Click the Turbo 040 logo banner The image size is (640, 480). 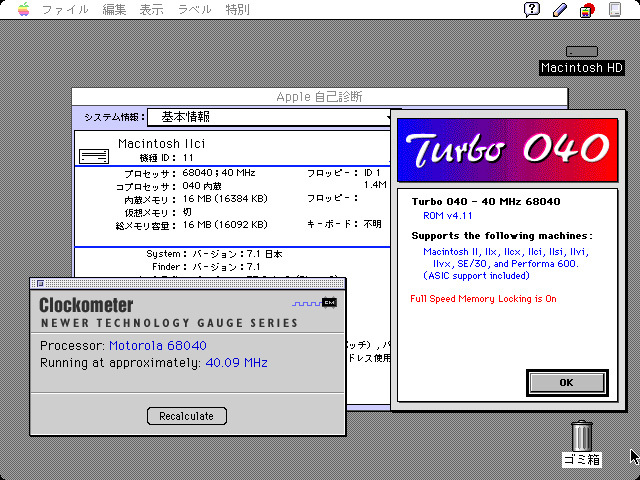(507, 150)
